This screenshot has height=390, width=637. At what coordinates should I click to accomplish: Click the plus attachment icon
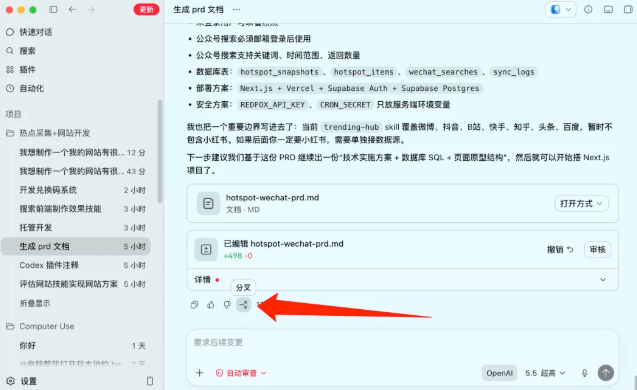tap(199, 373)
